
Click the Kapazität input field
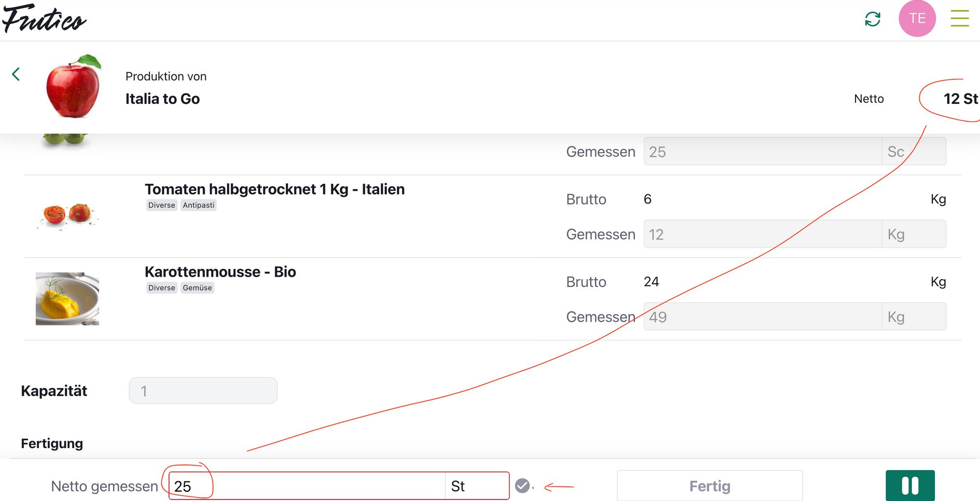[x=203, y=391]
